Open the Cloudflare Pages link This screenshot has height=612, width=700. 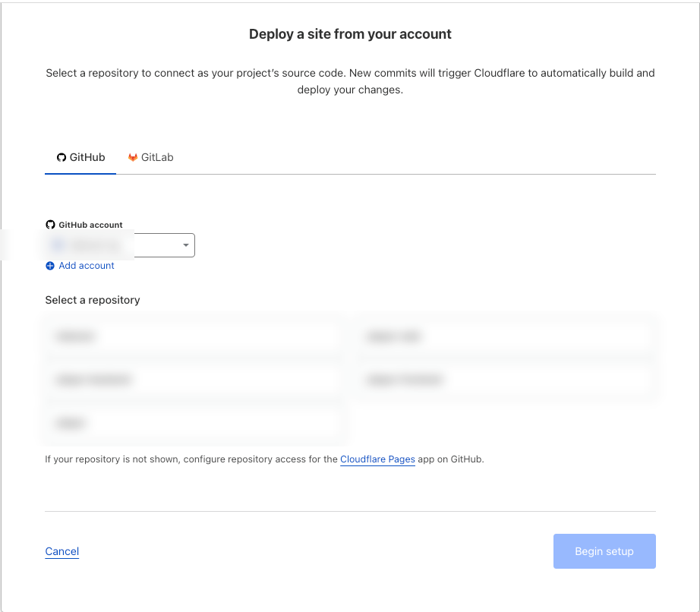(377, 459)
